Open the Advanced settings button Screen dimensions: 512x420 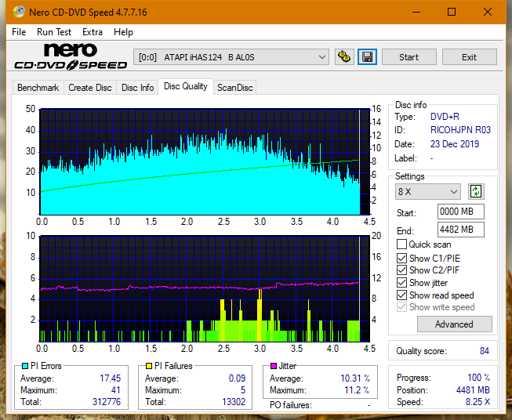coord(454,324)
